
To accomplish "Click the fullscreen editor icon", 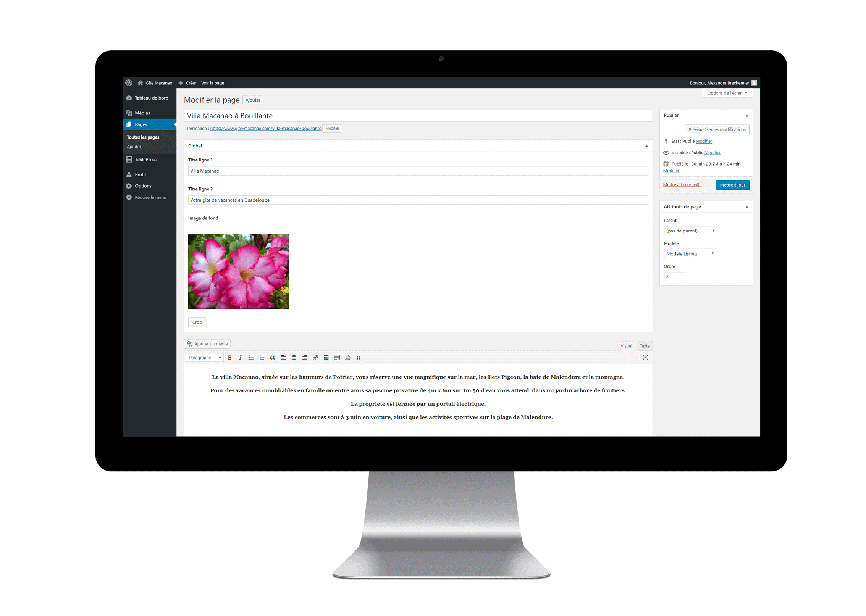I will coord(645,359).
